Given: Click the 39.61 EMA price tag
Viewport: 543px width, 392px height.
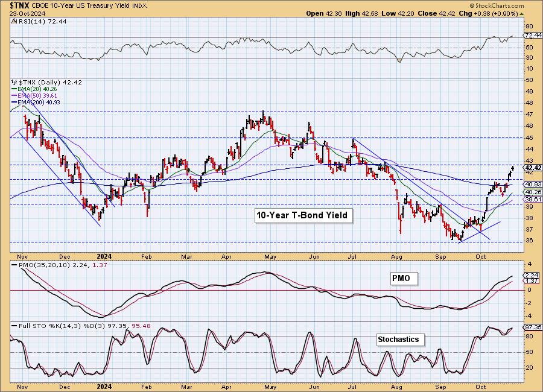Looking at the screenshot, I should coord(533,200).
